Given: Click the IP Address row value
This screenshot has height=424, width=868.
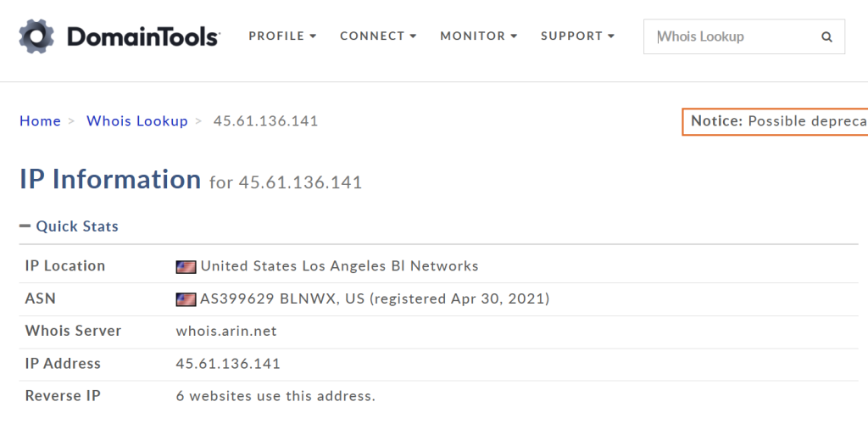Looking at the screenshot, I should (x=228, y=364).
